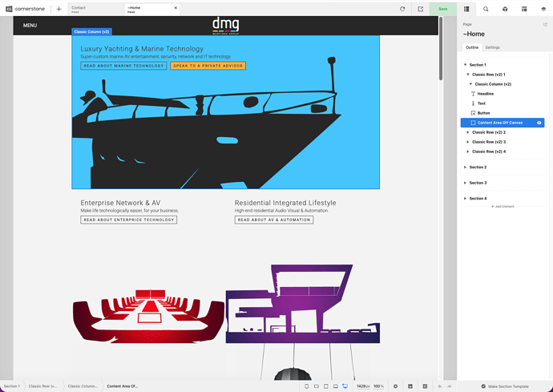Viewport: 553px width, 392px height.
Task: Redo change arrow
Action: click(450, 386)
